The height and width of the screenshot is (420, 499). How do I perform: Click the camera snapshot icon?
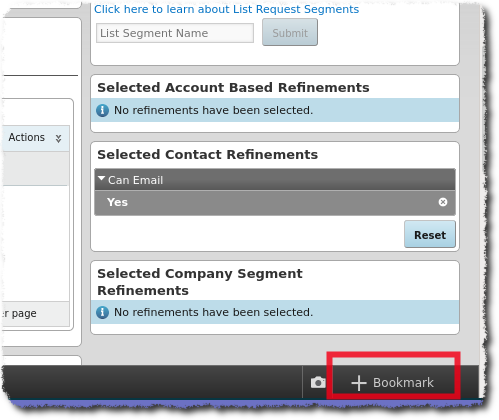(x=318, y=382)
